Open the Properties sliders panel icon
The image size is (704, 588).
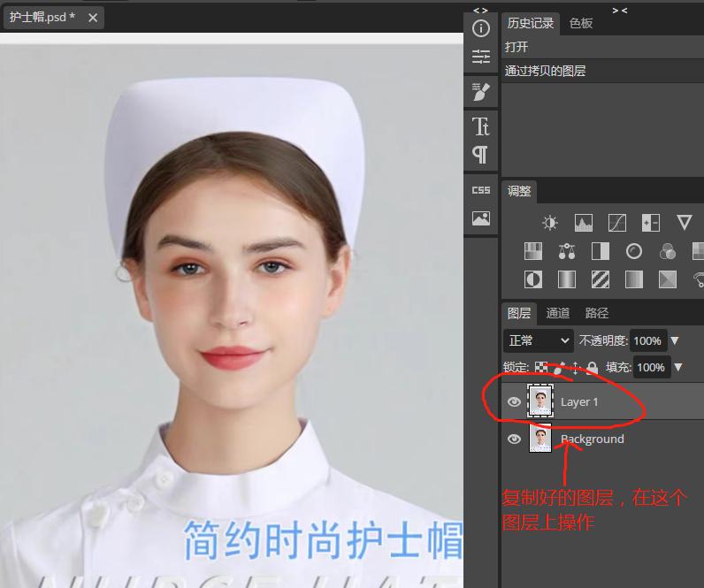[481, 57]
